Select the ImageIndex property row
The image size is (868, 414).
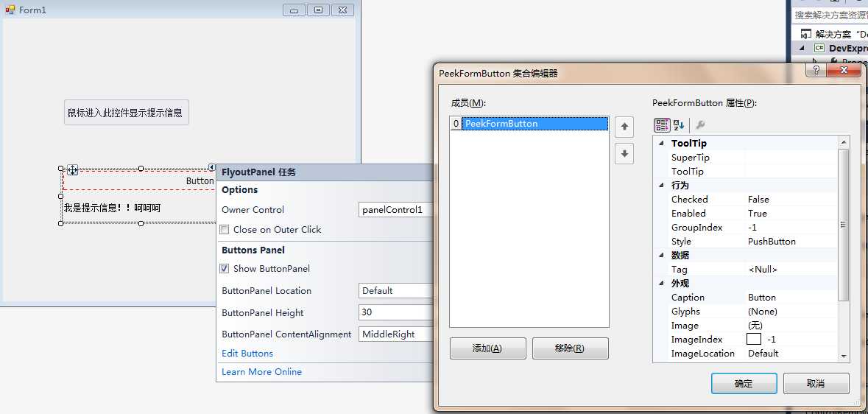point(745,339)
